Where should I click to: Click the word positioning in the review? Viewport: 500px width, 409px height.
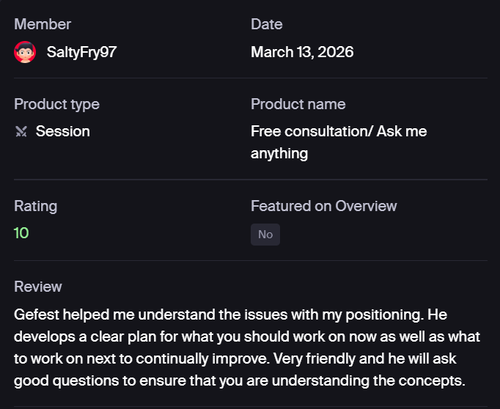(x=384, y=315)
